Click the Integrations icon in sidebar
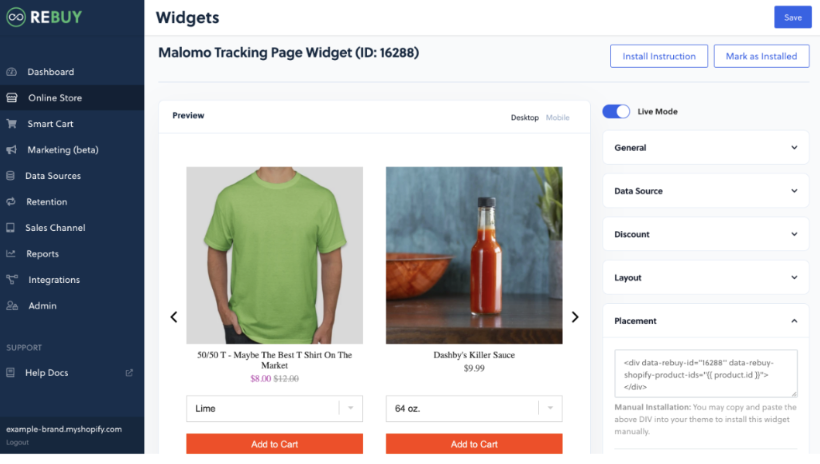Viewport: 820px width, 464px height. point(12,280)
